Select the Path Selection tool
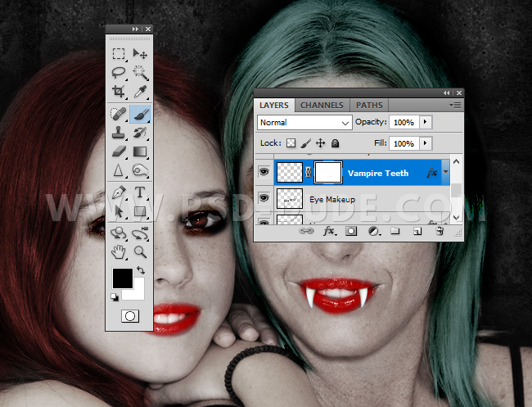 coord(119,211)
